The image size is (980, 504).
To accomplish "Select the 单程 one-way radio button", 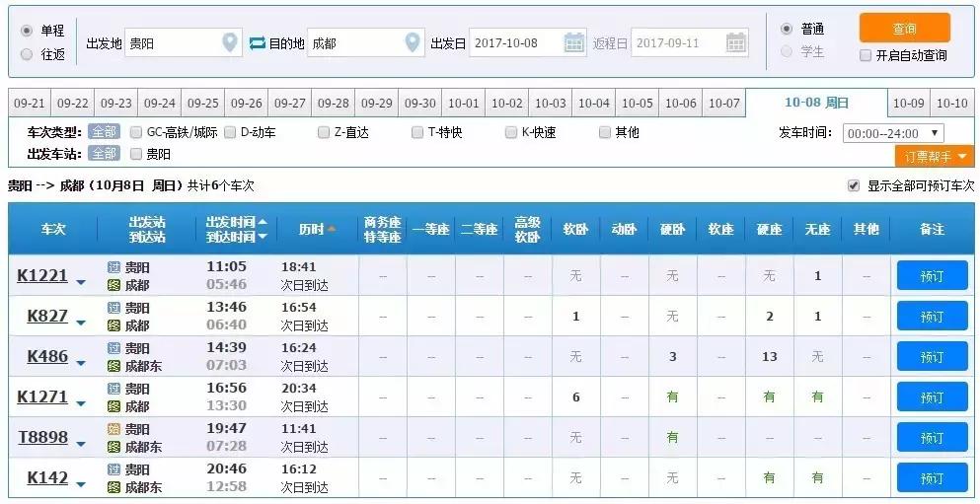I will click(27, 31).
